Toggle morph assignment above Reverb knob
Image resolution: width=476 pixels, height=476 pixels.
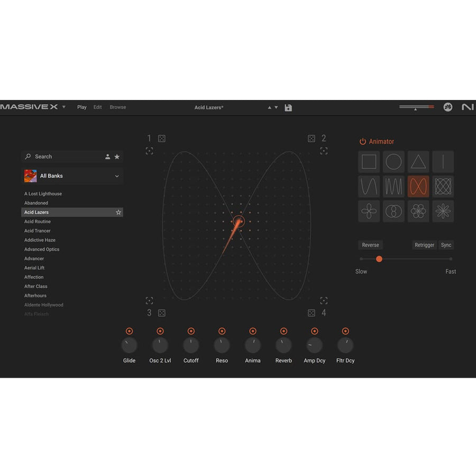point(283,331)
